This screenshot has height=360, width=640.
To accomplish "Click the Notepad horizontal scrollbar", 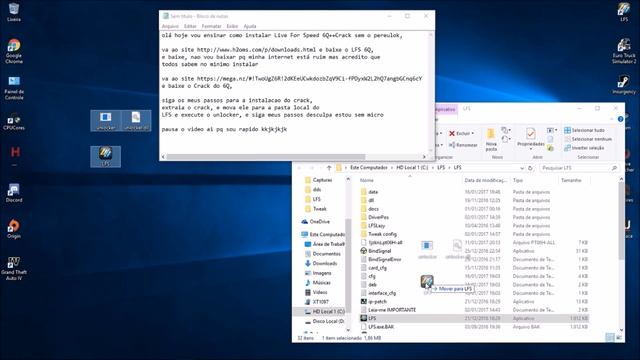I will pyautogui.click(x=265, y=157).
